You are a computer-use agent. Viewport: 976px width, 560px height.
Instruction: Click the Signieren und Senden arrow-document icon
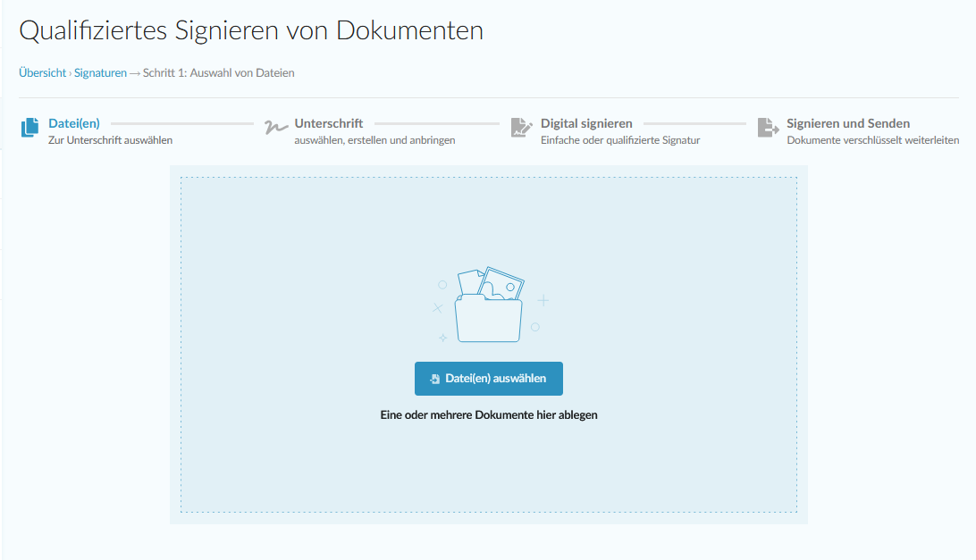(x=768, y=128)
